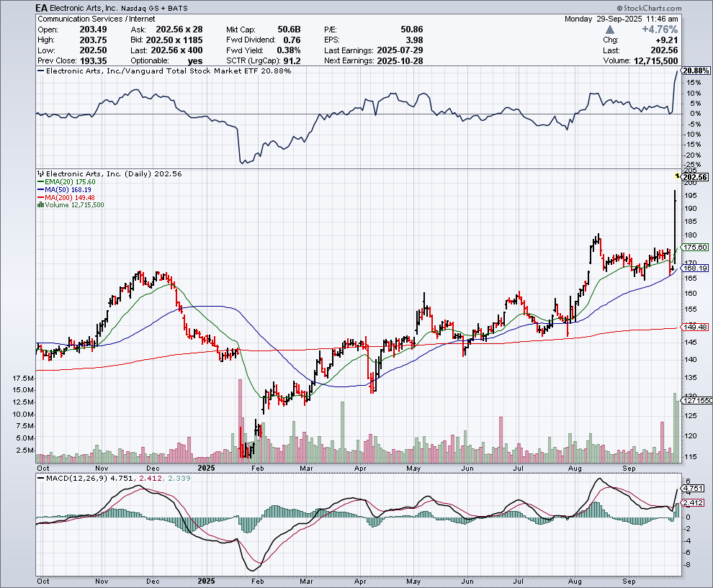Screen dimensions: 713x588
Task: Click the blue 168.19 MA axis flag
Action: (696, 268)
